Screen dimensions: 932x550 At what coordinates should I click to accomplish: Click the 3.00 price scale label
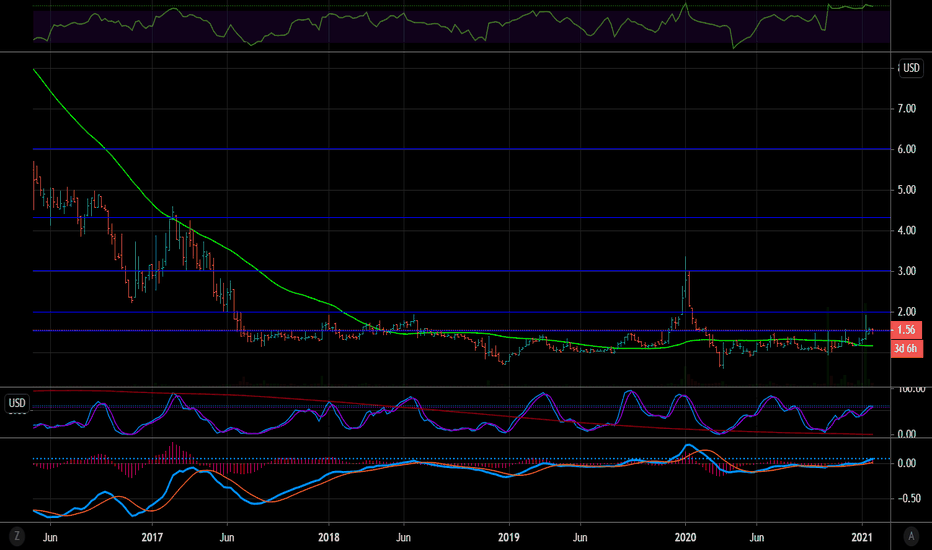pyautogui.click(x=906, y=271)
